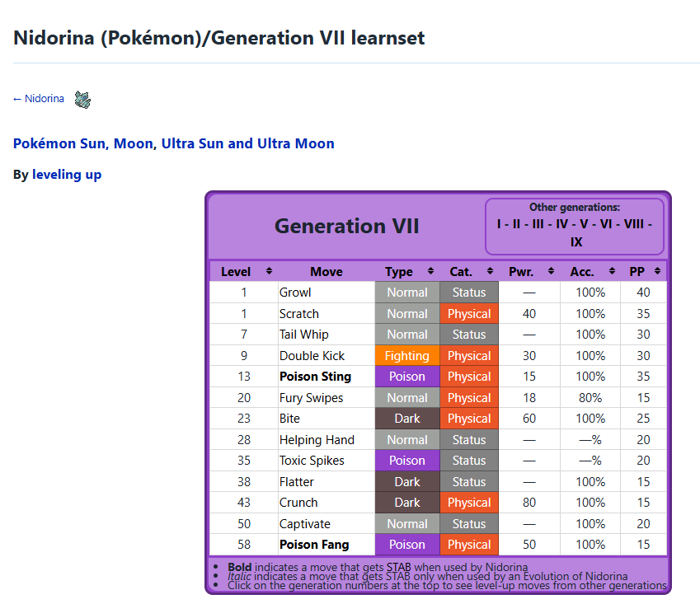The height and width of the screenshot is (604, 700).
Task: Click the page title Nidorina Generation VII learnset
Action: 218,38
